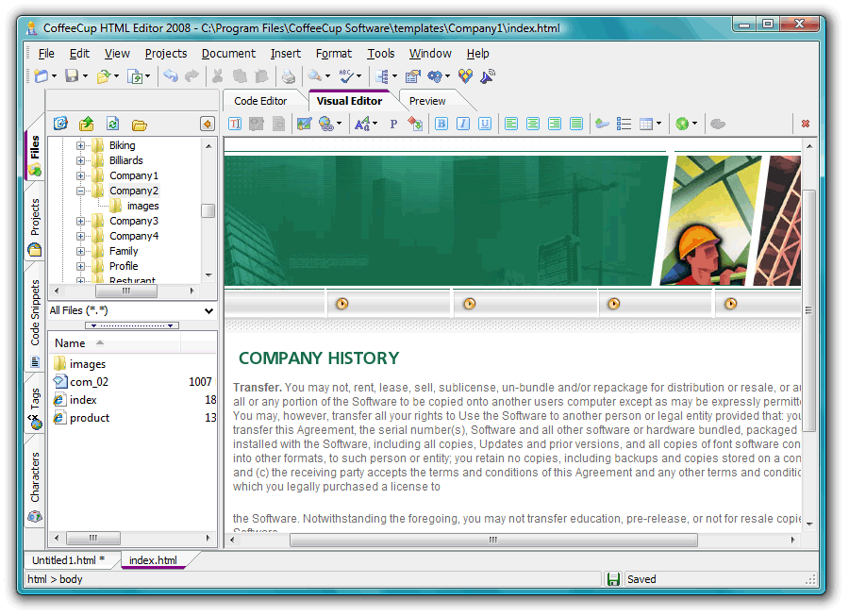
Task: Open the Format menu
Action: coord(334,54)
